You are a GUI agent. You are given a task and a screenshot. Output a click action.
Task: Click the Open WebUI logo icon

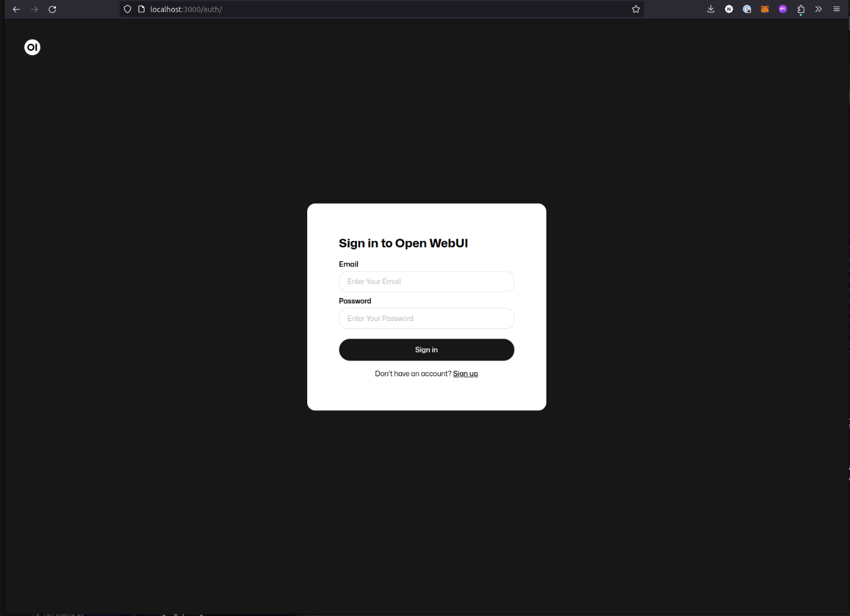coord(32,47)
